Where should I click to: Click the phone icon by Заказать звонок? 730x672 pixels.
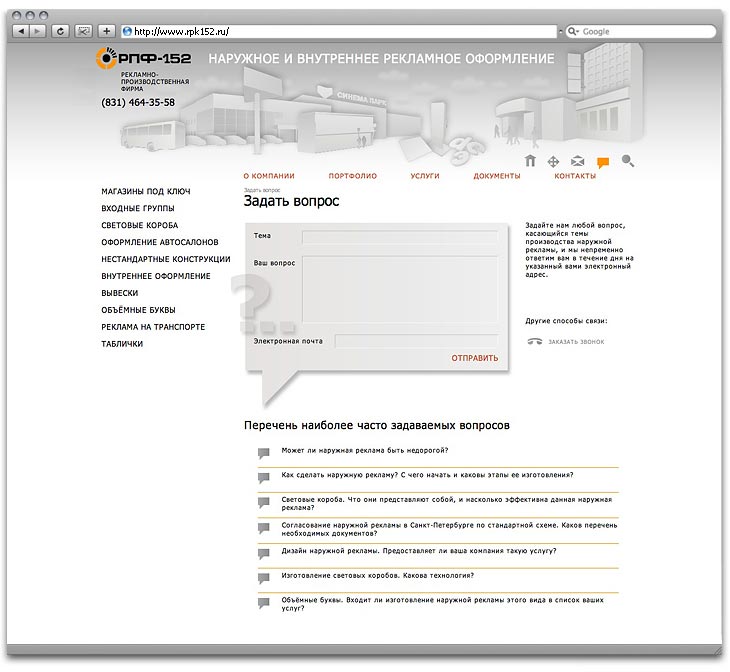point(534,341)
